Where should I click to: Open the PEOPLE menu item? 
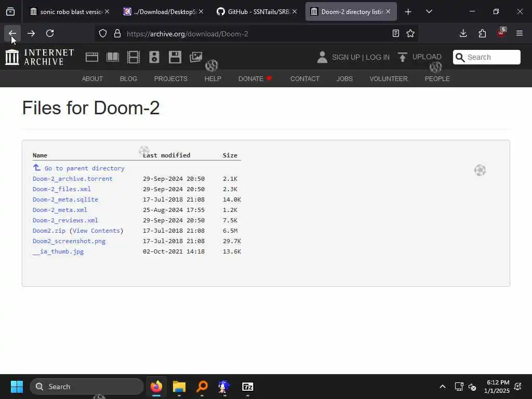tap(437, 79)
